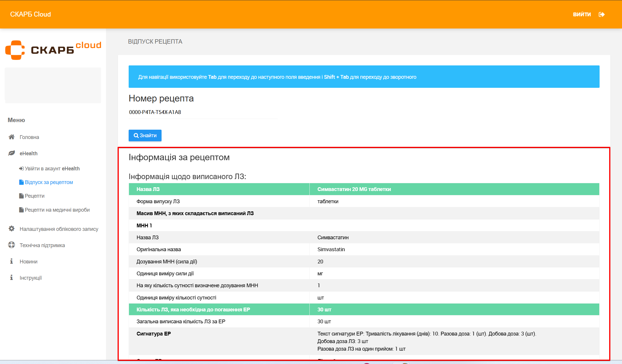Go to Технічна підтримка page
This screenshot has height=364, width=622.
coord(42,245)
